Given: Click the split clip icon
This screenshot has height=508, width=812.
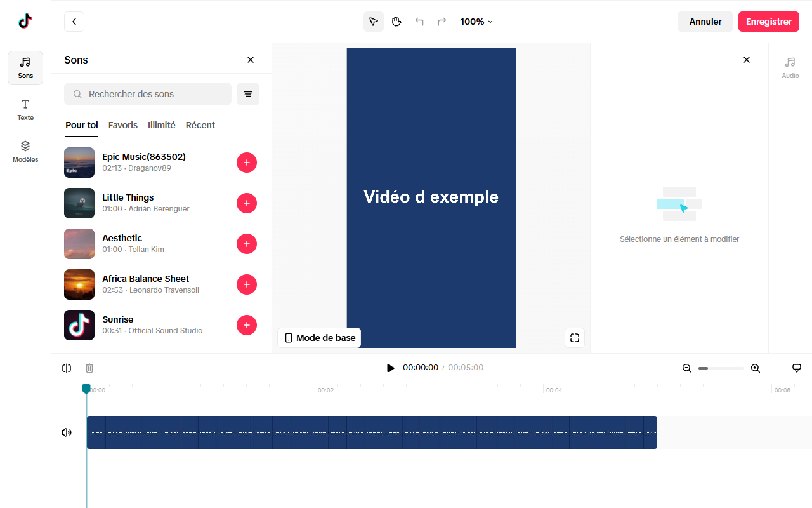Looking at the screenshot, I should (67, 368).
